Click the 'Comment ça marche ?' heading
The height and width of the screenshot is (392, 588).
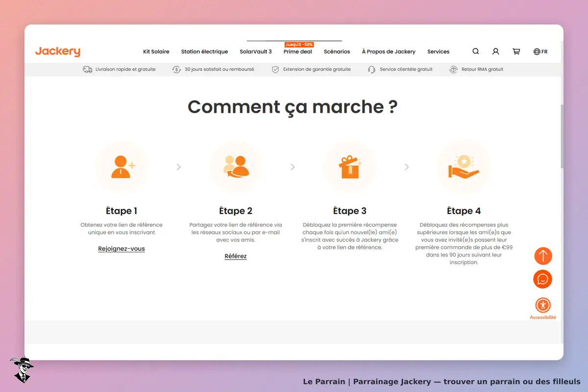293,107
